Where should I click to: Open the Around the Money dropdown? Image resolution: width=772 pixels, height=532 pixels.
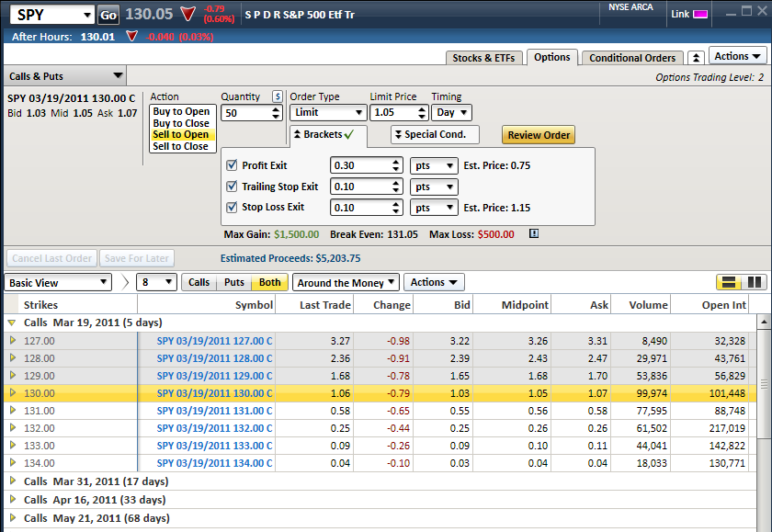click(346, 282)
